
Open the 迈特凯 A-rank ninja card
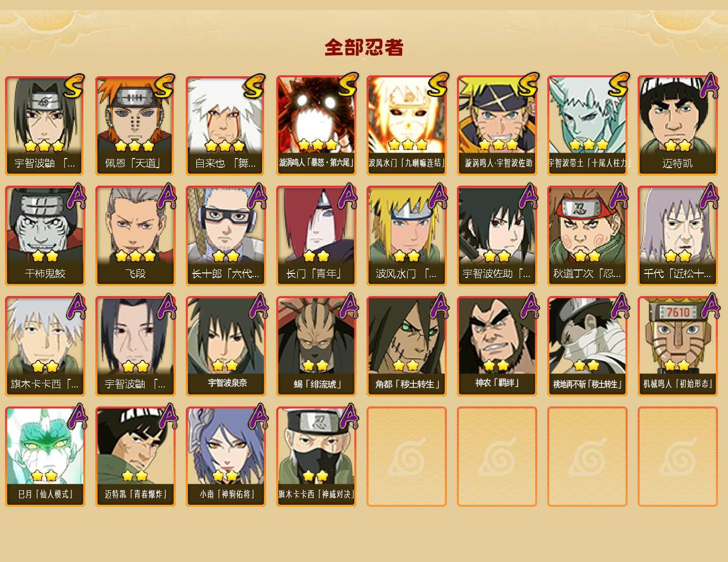click(678, 125)
